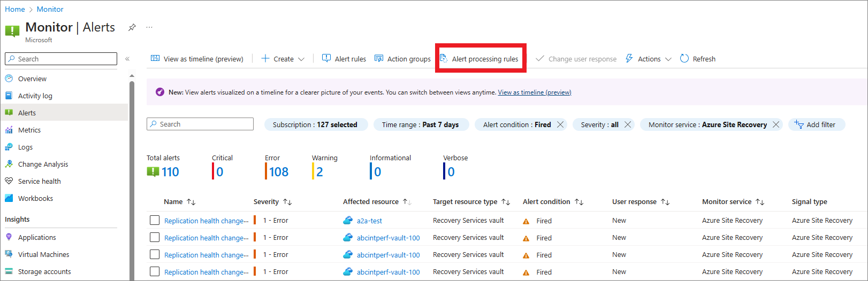Screen dimensions: 868x281
Task: Collapse the left navigation sidebar
Action: [127, 59]
